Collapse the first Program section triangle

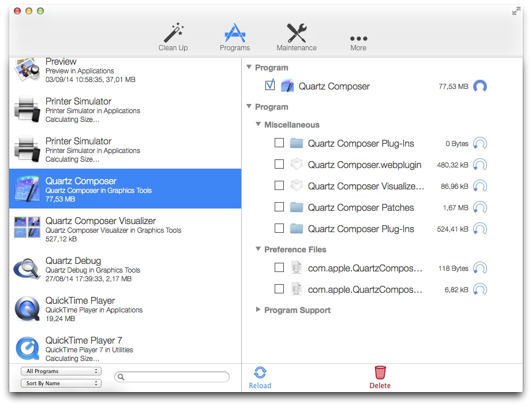(x=249, y=67)
